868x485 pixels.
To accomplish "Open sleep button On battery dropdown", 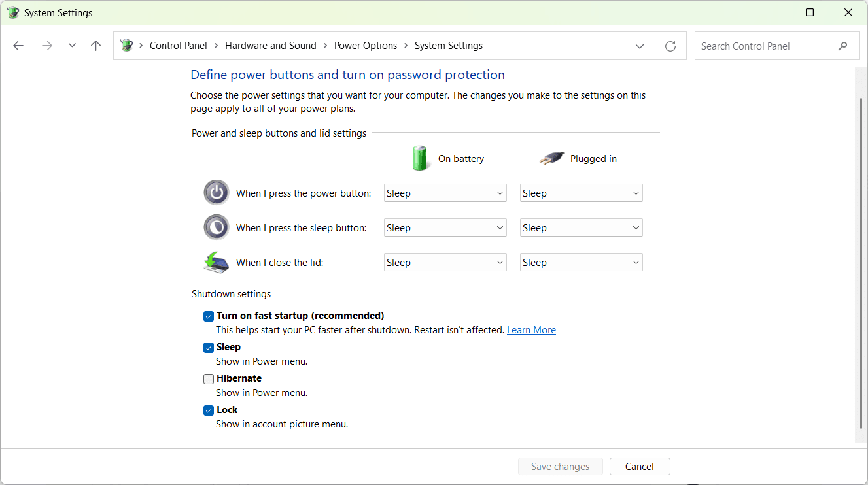I will (x=445, y=227).
